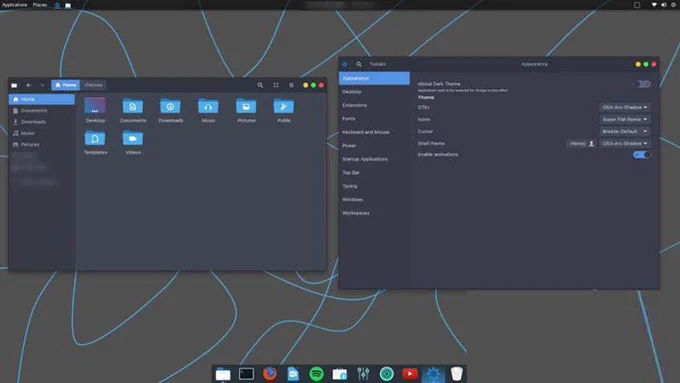The image size is (680, 383).
Task: Open the Desktop folder in Files
Action: (95, 106)
